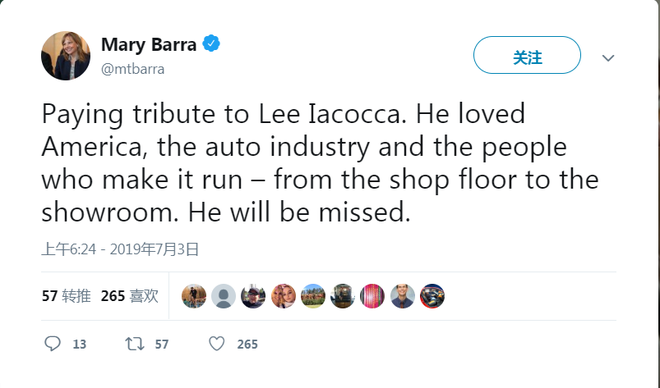Click the reply count 13
Image resolution: width=660 pixels, height=388 pixels.
click(80, 345)
